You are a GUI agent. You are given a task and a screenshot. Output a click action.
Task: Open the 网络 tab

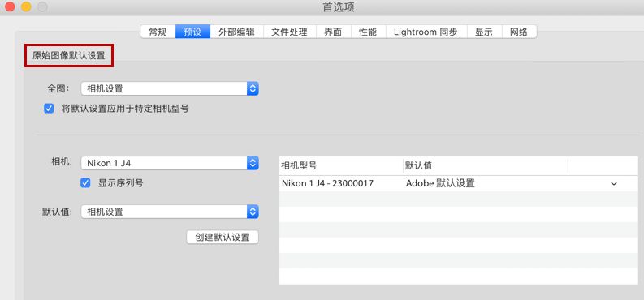[519, 32]
